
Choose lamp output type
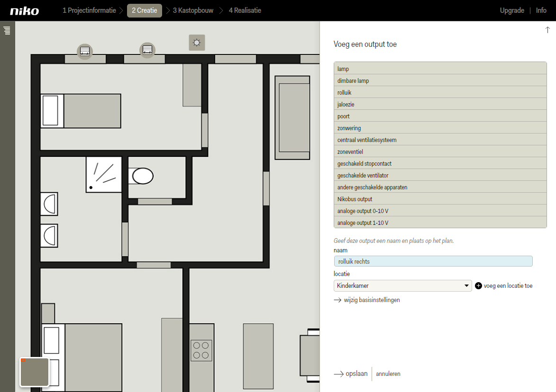[x=440, y=69]
